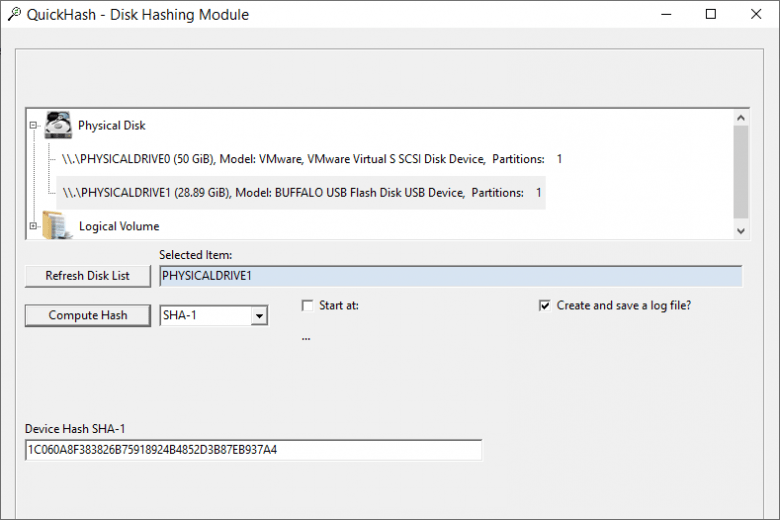
Task: Click the Physical Disk hard drive icon
Action: click(x=58, y=125)
